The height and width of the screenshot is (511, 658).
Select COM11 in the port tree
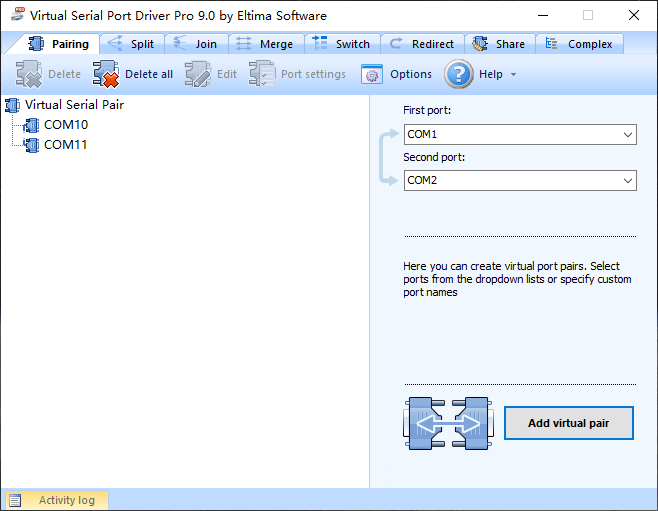coord(65,145)
